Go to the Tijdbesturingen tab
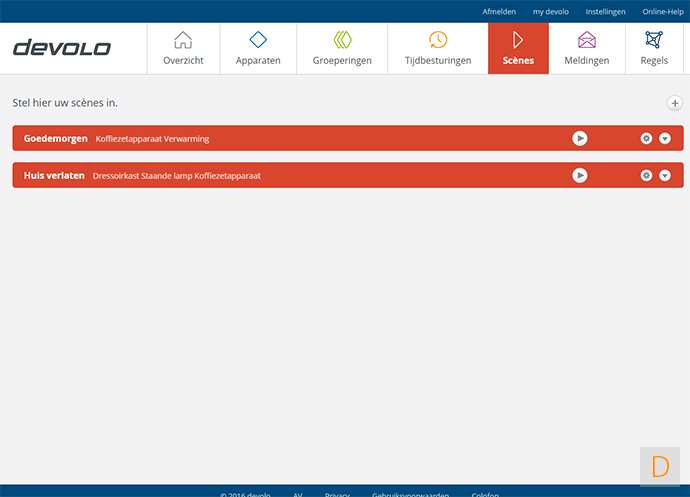This screenshot has height=497, width=690. click(x=438, y=48)
